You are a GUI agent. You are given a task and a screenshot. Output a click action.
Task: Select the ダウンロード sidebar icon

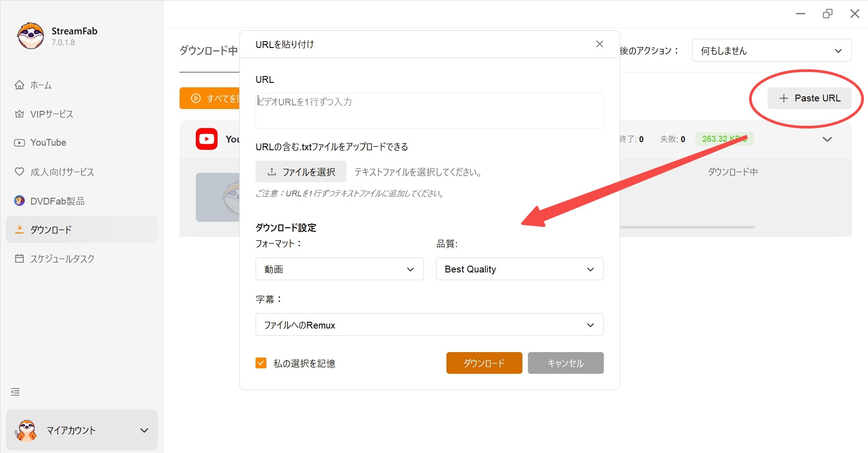click(x=19, y=229)
